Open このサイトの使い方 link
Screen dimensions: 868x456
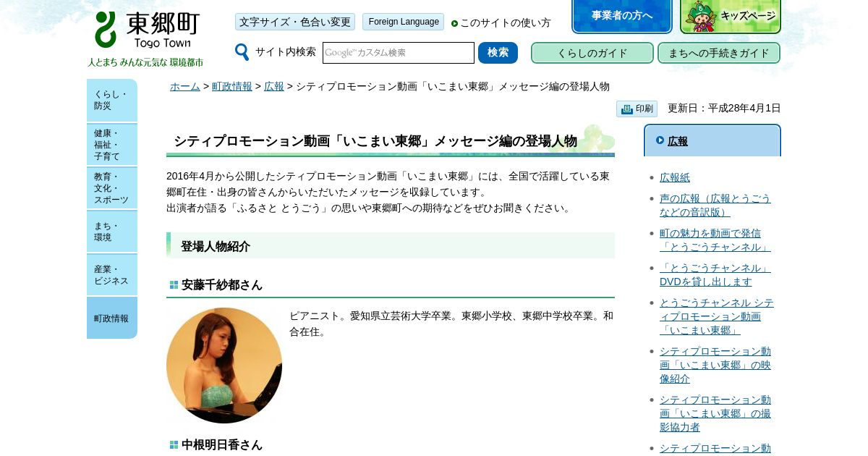coord(505,22)
